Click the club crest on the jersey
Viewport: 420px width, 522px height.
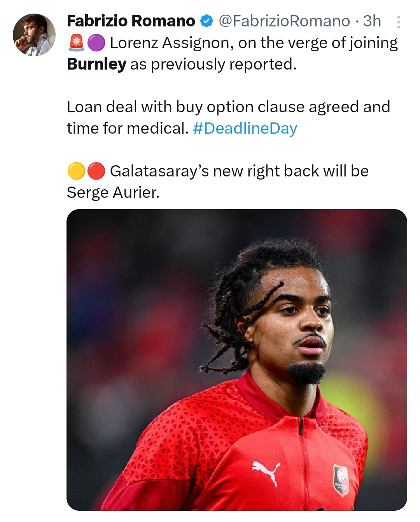click(x=341, y=480)
